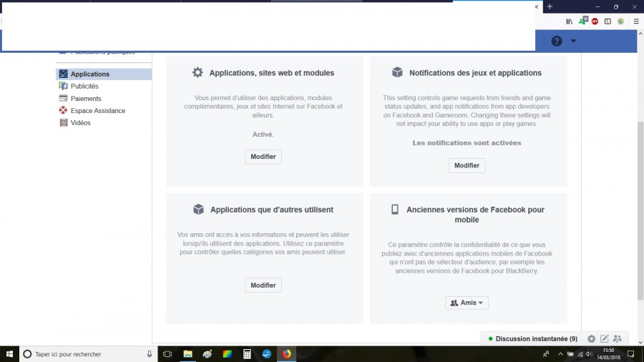Switch to Firefox in taskbar
This screenshot has height=362, width=644.
286,354
